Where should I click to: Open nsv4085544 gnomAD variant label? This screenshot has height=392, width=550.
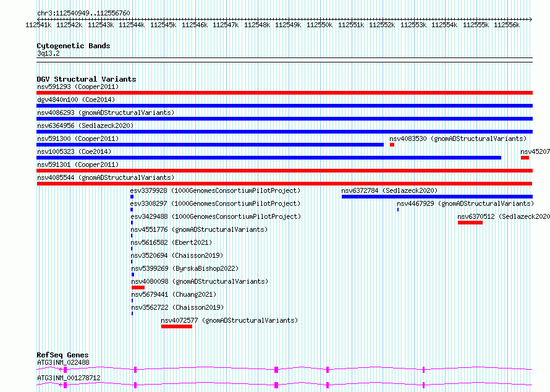pos(106,177)
